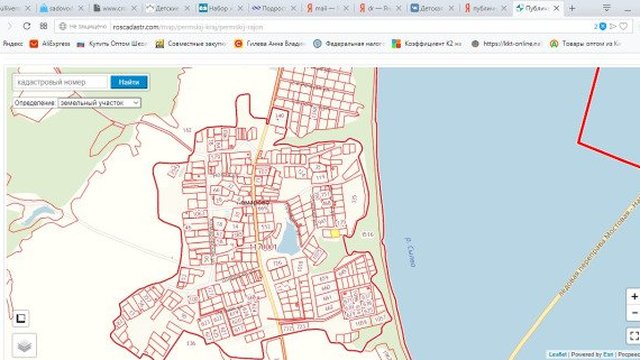Focus the кадастровый номер search field
Viewport: 640px width, 360px height.
(60, 82)
